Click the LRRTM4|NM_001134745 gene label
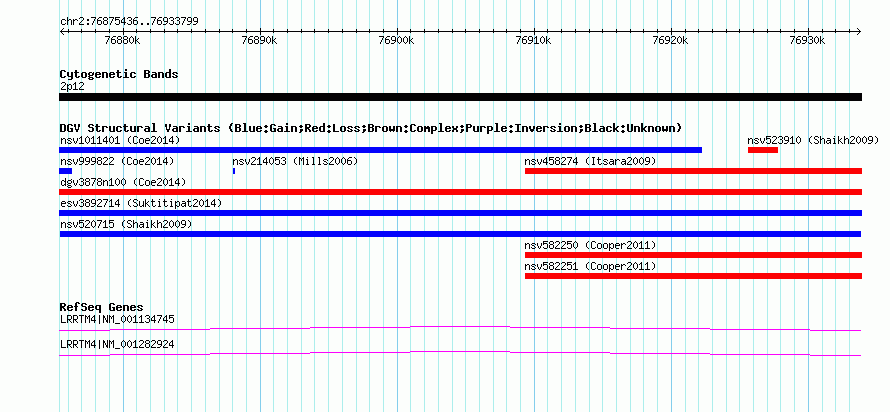 [117, 319]
